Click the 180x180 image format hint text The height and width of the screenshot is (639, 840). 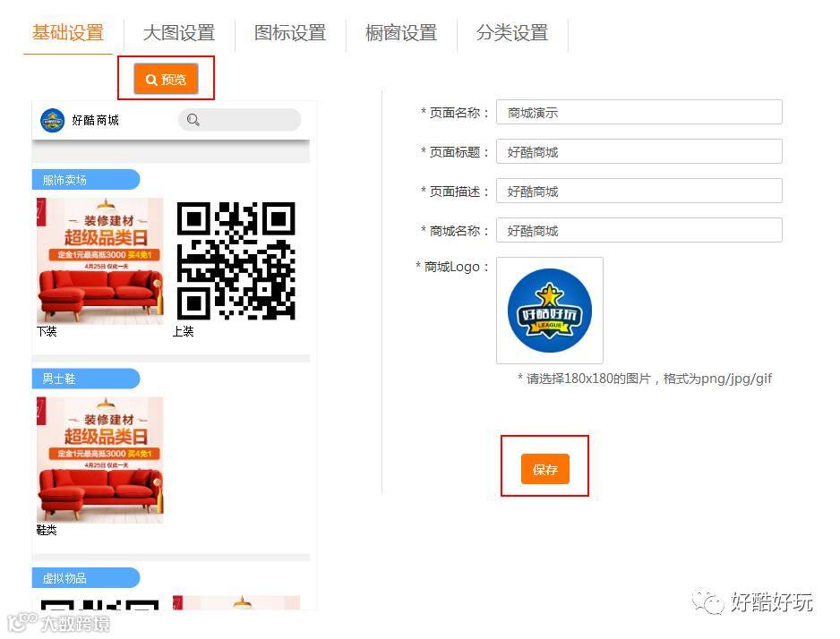[645, 379]
